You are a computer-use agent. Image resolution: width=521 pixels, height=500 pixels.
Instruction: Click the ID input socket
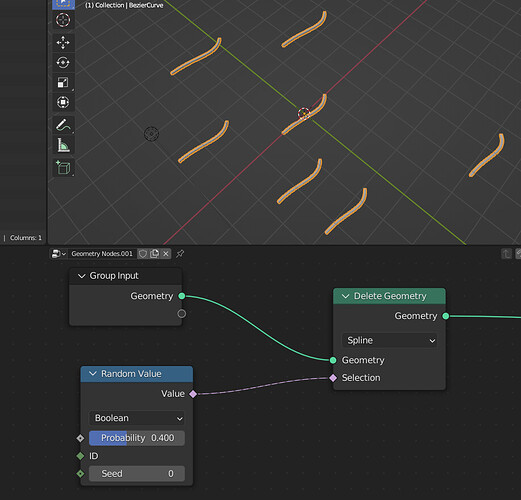coord(80,456)
